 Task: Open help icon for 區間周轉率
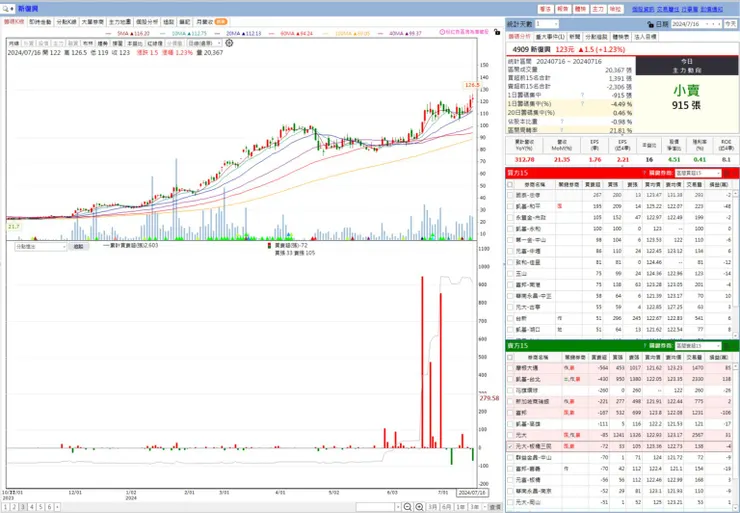(x=562, y=130)
